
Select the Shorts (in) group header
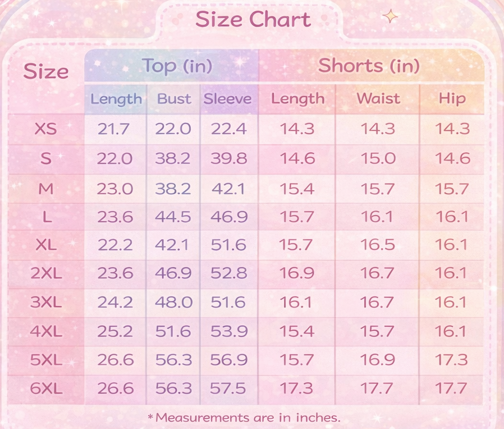tap(369, 66)
